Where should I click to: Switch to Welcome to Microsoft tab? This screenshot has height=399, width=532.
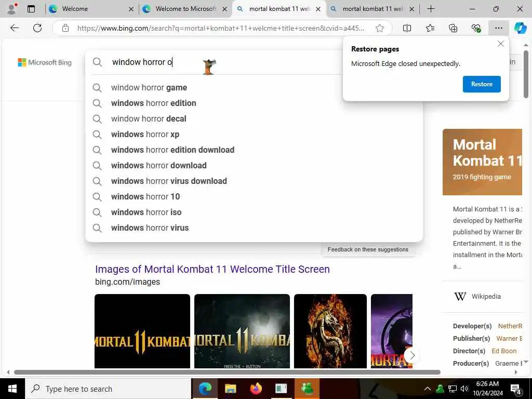pos(185,9)
